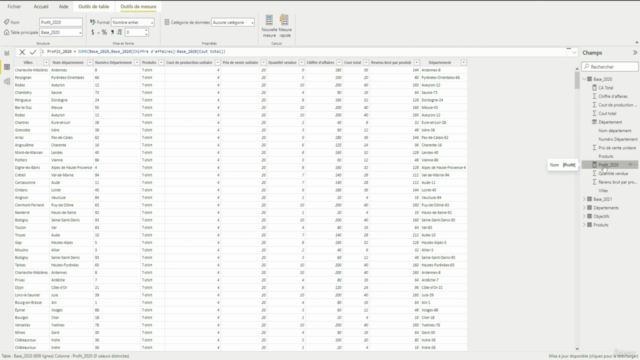Apply thousands separator comma icon
Viewport: 640px width, 360px height.
pyautogui.click(x=112, y=32)
